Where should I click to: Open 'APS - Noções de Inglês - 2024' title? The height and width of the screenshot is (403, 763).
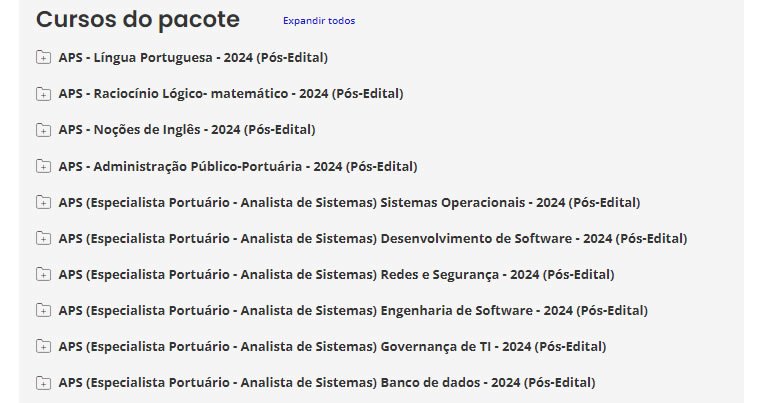(x=186, y=129)
